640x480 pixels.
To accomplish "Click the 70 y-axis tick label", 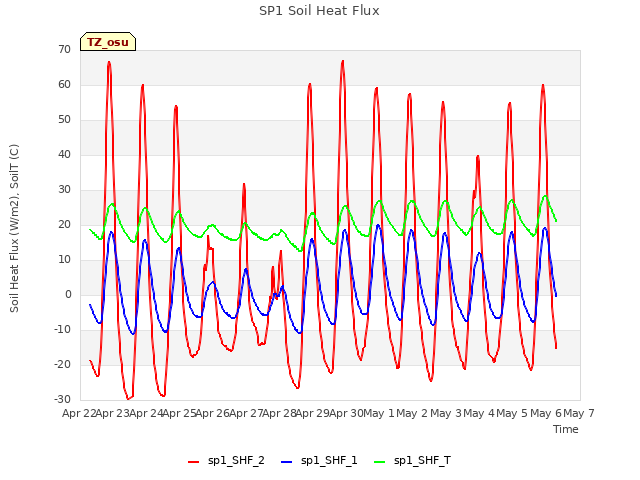I will (x=64, y=49).
